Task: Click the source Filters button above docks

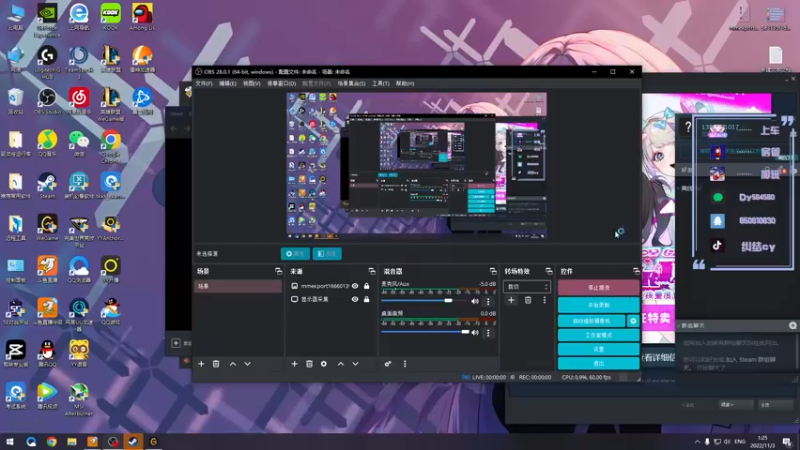Action: click(327, 254)
